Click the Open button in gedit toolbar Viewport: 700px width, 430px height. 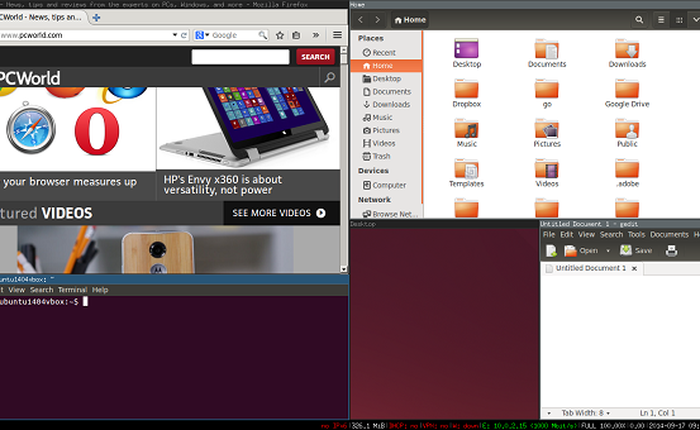[x=581, y=250]
